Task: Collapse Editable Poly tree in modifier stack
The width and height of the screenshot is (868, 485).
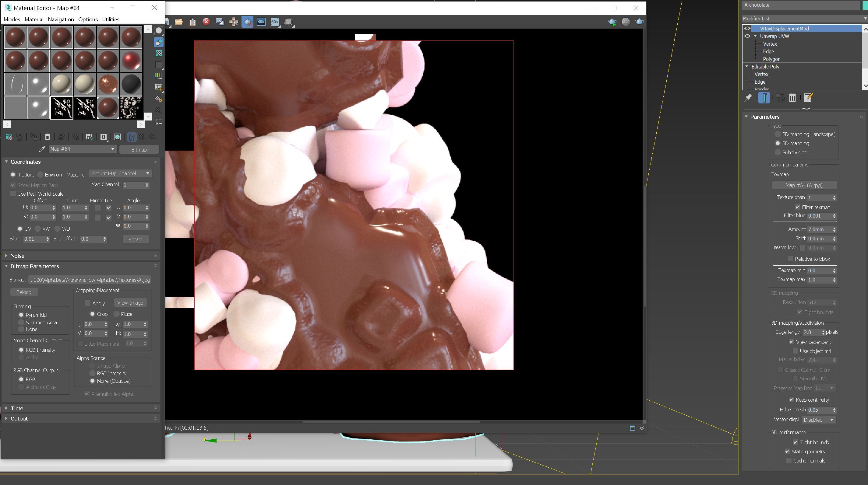Action: [x=747, y=67]
